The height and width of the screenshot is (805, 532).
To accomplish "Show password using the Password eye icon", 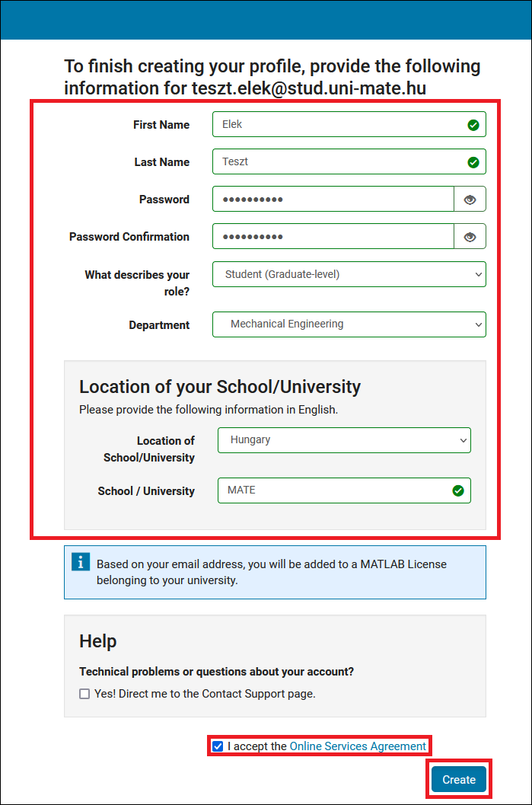I will 470,200.
